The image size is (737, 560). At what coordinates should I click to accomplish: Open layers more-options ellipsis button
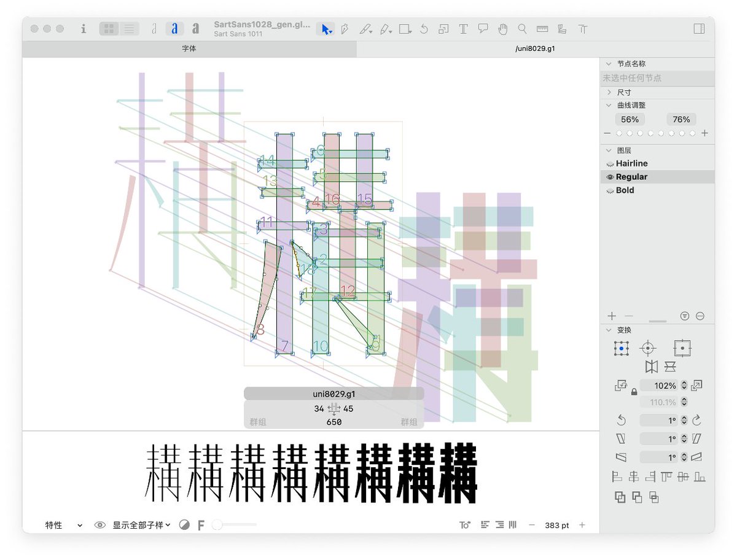tap(700, 316)
